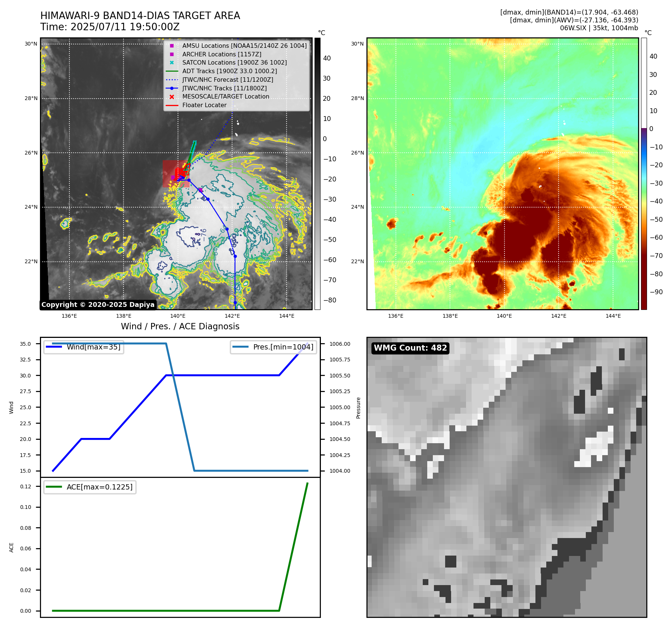Click the rainbow temperature colorbar on right
Image resolution: width=672 pixels, height=631 pixels.
pos(644,174)
